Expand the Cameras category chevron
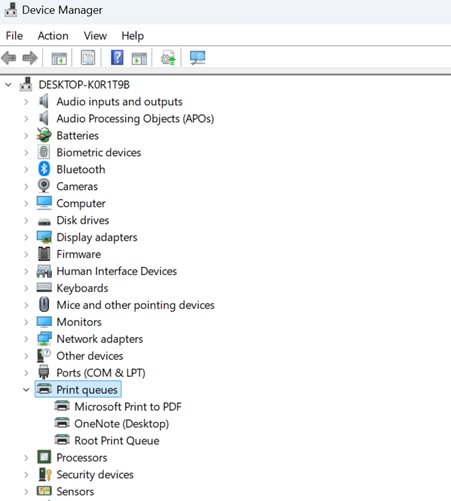The width and height of the screenshot is (451, 501). point(26,186)
